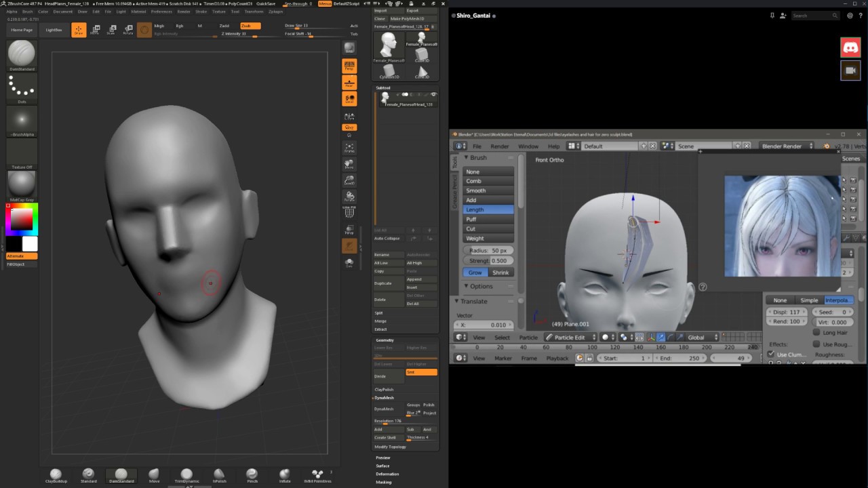
Task: Select Comb brush in Blender Brush panel
Action: click(x=489, y=181)
